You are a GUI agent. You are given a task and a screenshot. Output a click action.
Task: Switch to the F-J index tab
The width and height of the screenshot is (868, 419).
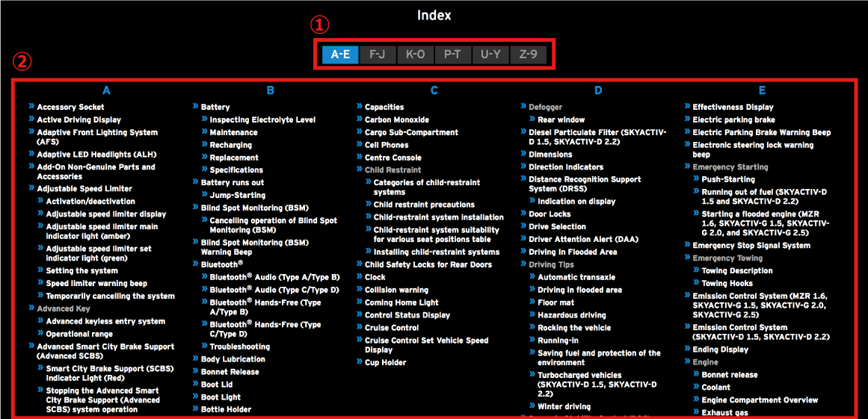378,55
